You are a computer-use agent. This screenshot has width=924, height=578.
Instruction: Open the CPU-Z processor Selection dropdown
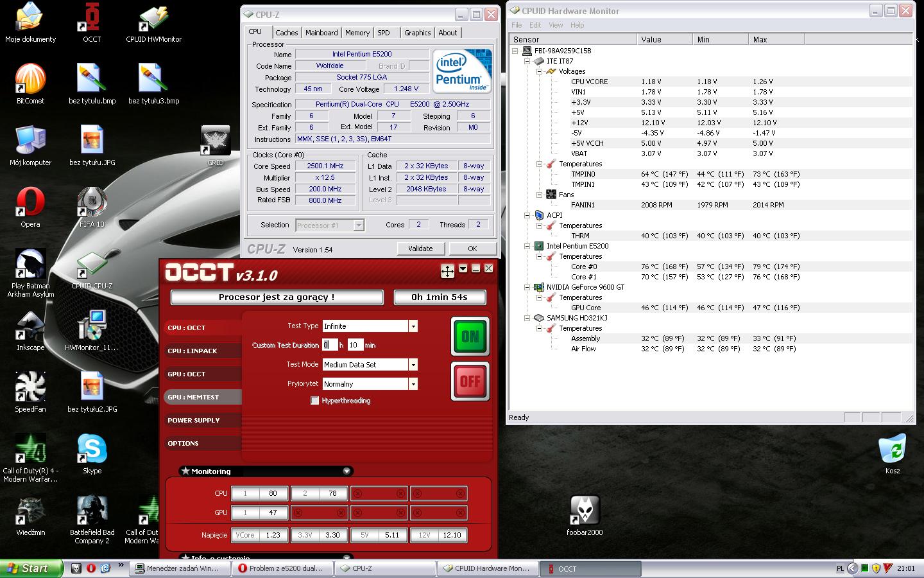pos(359,225)
